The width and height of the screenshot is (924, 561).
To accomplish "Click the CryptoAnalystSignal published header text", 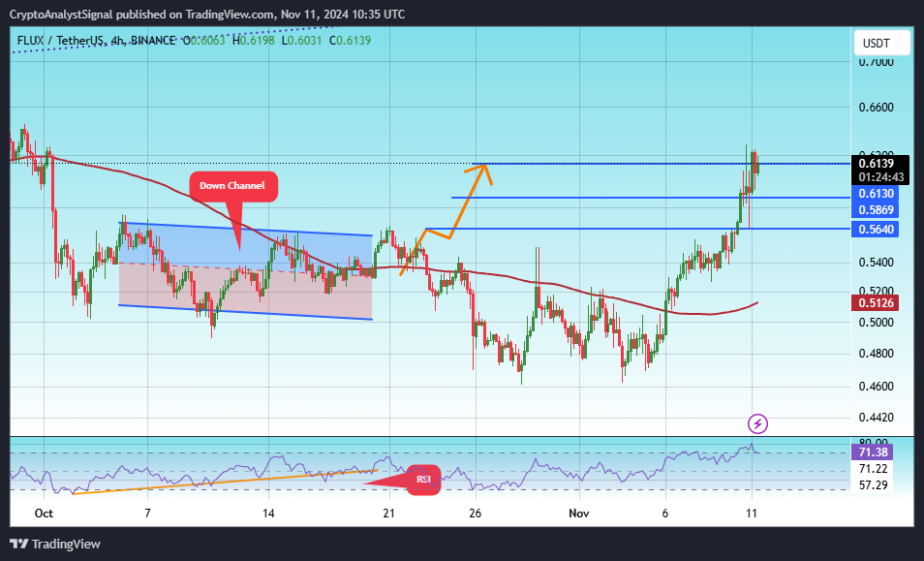I will [207, 15].
